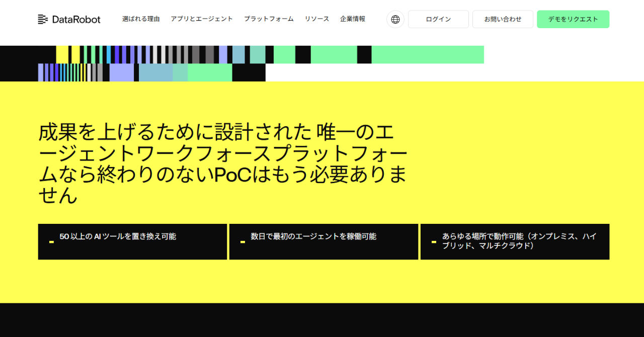Screen dimensions: 644x337
Task: Click the ログイン button
Action: point(438,20)
